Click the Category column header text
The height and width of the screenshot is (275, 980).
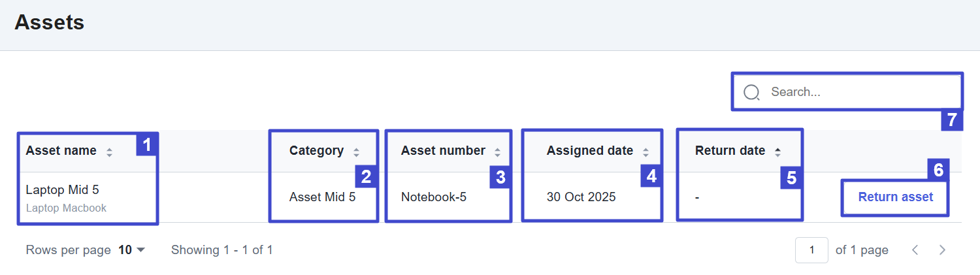point(316,151)
